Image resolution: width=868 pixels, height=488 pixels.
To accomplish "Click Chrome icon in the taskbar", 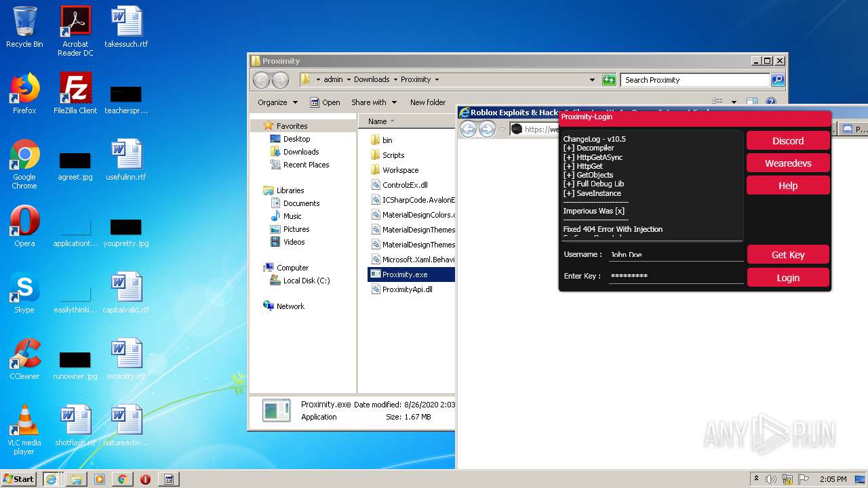I will pos(122,479).
